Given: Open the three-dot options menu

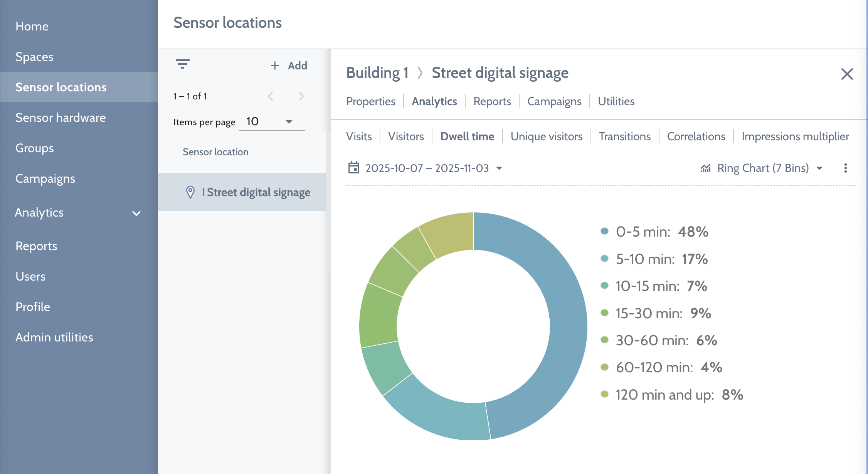Looking at the screenshot, I should 846,168.
